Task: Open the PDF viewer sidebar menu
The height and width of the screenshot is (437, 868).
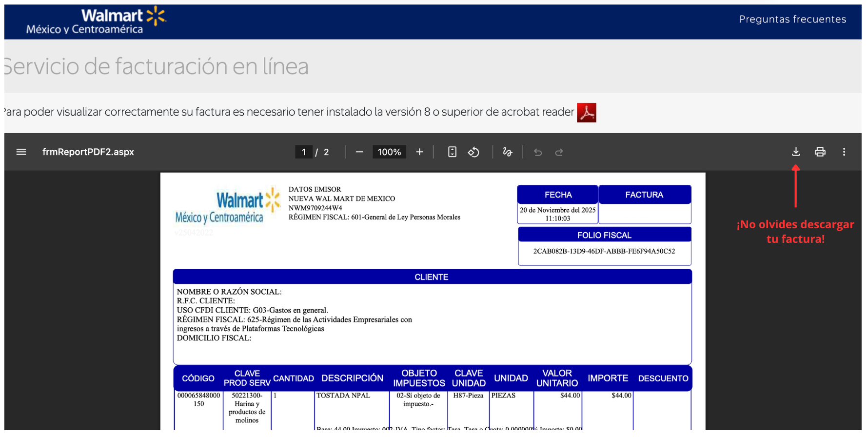Action: [x=21, y=152]
